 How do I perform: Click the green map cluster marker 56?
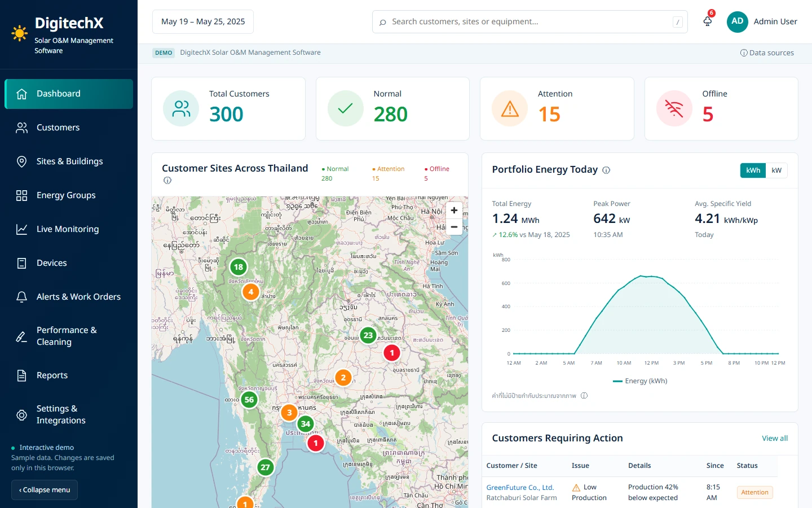click(x=249, y=400)
